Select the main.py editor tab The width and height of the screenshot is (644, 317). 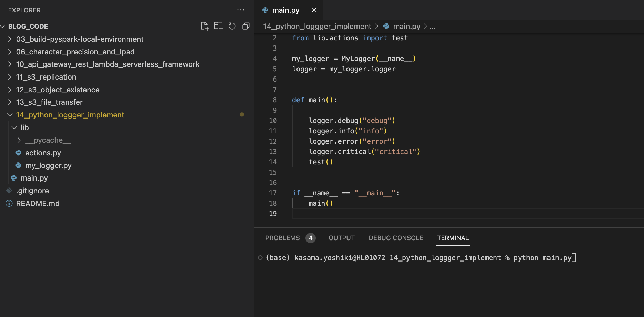click(x=289, y=10)
